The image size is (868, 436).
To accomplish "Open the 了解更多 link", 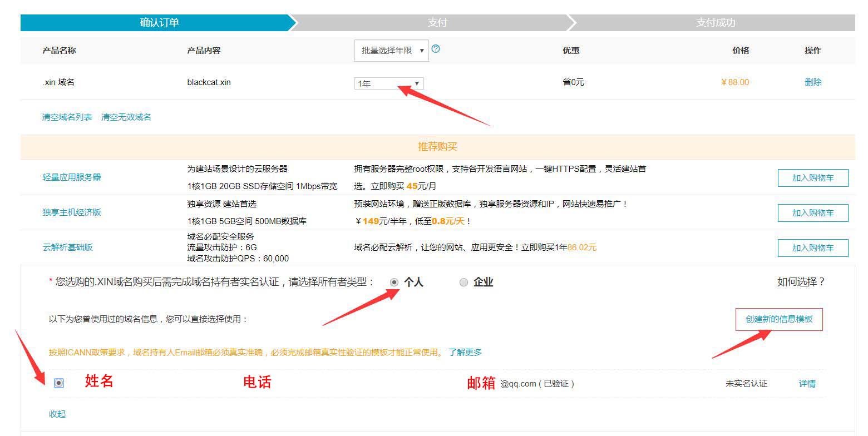I will click(x=465, y=352).
